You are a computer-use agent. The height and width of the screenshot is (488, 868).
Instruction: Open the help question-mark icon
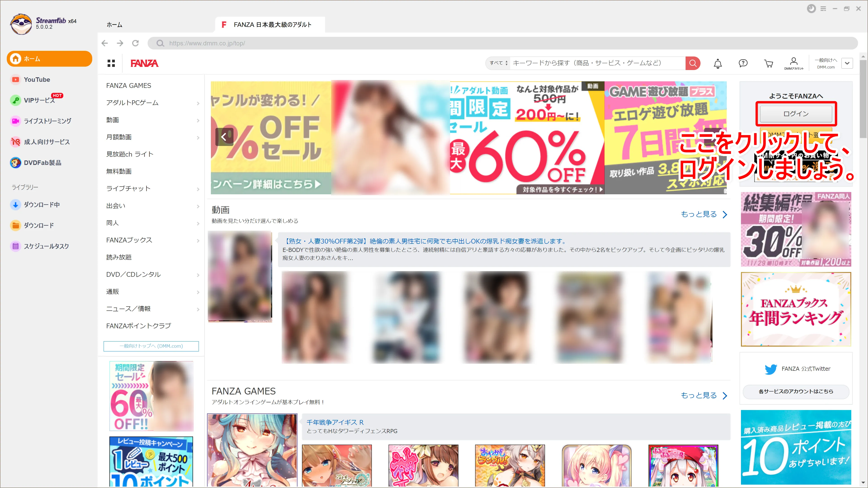[x=743, y=63]
